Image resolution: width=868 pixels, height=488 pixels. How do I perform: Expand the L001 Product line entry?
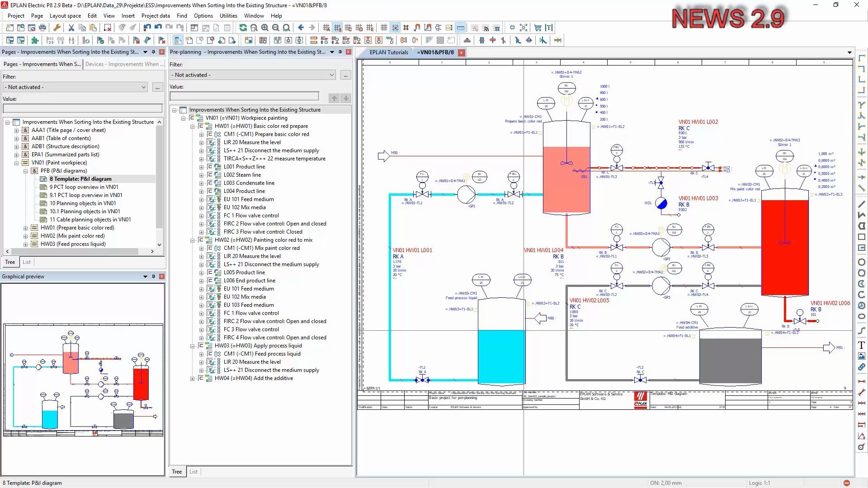tap(201, 167)
